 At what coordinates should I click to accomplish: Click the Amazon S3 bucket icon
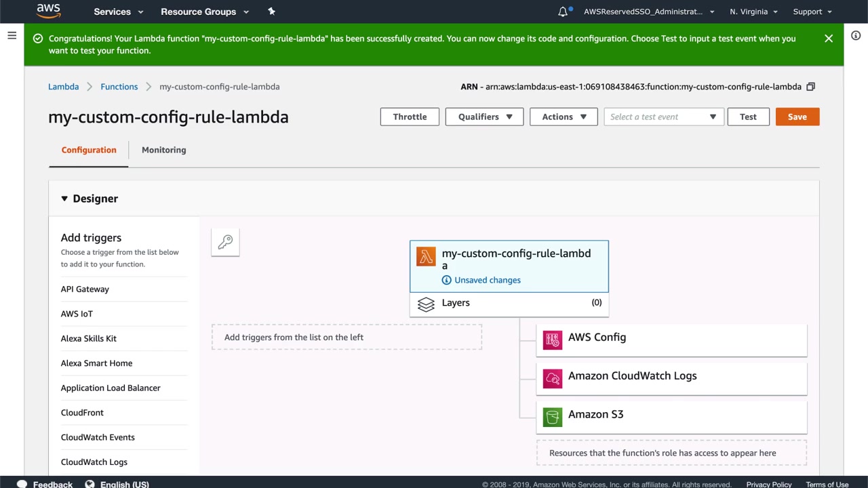553,417
